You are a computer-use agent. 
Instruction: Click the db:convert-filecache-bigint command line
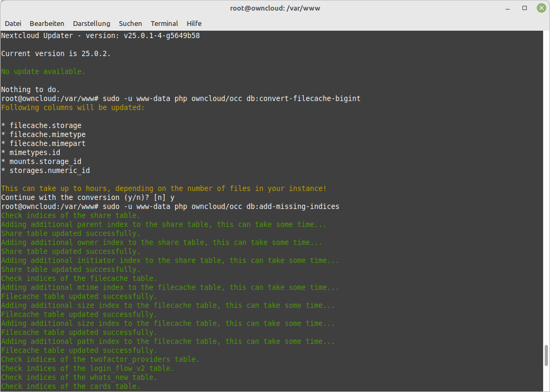pos(181,98)
